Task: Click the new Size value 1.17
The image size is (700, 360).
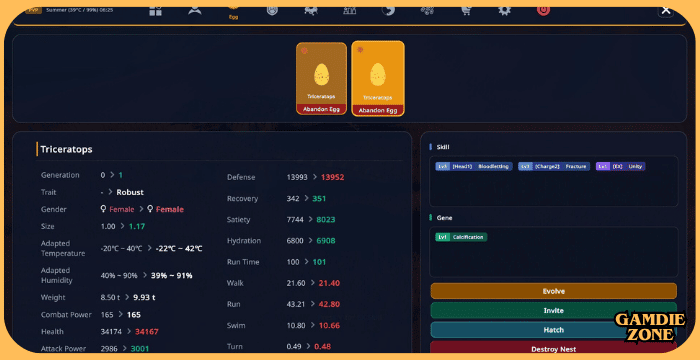Action: pos(137,226)
